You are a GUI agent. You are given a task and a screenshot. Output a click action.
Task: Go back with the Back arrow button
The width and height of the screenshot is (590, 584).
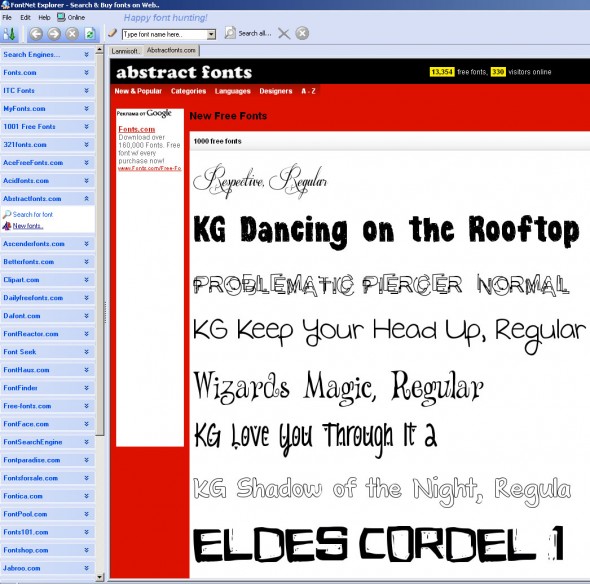pyautogui.click(x=36, y=34)
